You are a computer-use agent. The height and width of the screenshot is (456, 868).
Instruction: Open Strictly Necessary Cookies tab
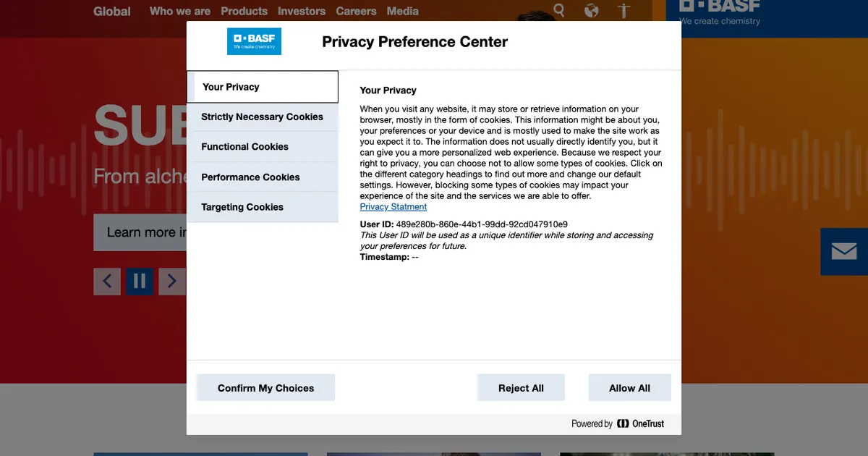pyautogui.click(x=263, y=117)
